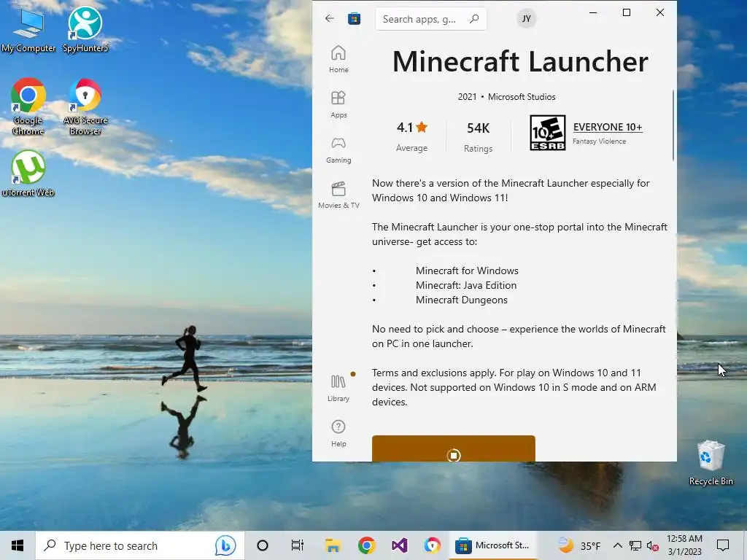This screenshot has width=747, height=560.
Task: Open Help in the Store sidebar
Action: tap(338, 433)
